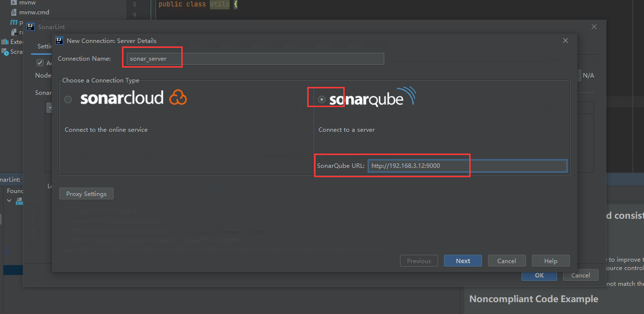The image size is (644, 314).
Task: Click IntelliJ icon in SonarLint window title
Action: tap(31, 27)
